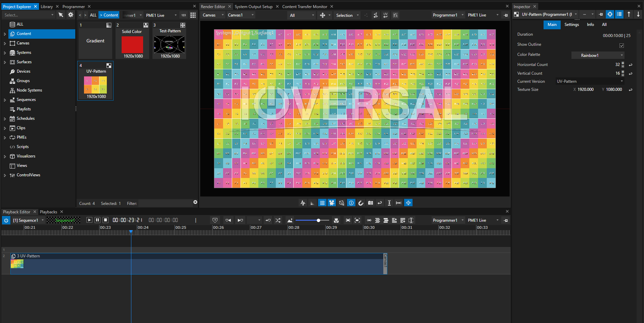Click the > Content breadcrumb button
Screen dimensions: 644x323
(109, 15)
